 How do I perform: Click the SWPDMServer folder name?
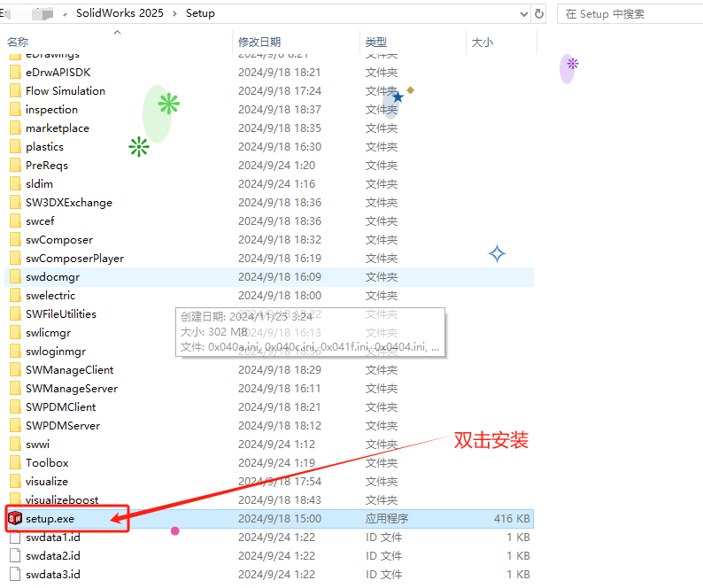coord(63,426)
